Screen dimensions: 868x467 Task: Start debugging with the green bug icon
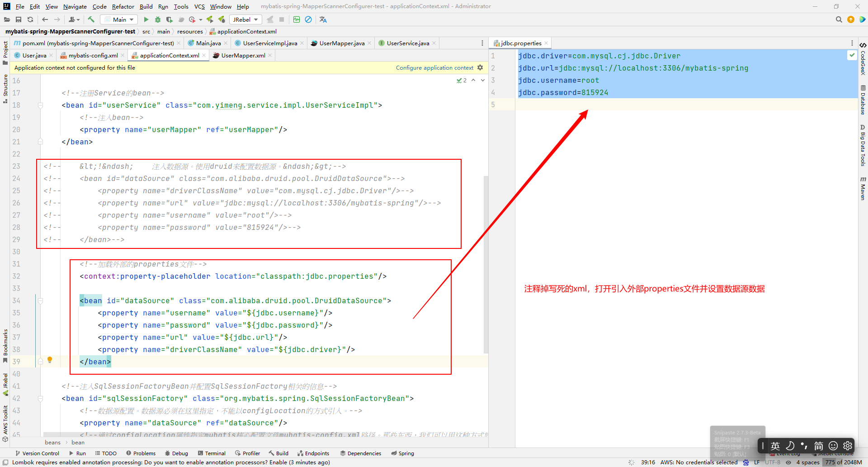(158, 19)
